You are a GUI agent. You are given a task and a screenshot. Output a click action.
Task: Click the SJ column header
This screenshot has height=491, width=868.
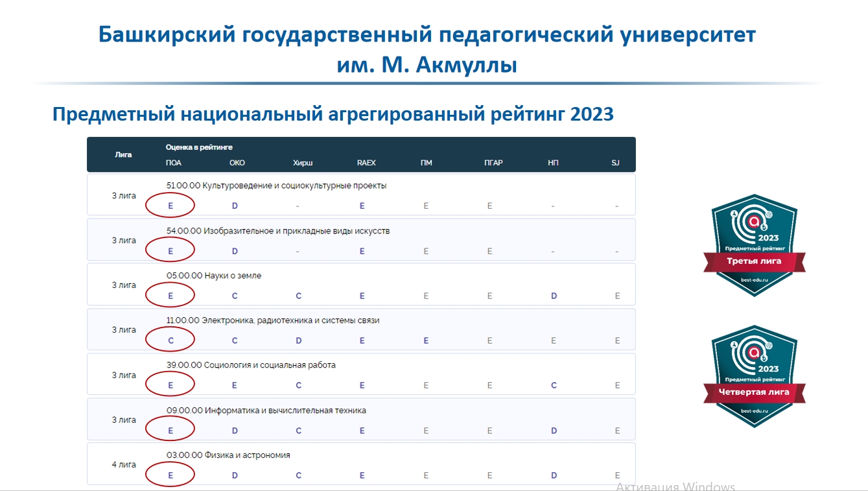[x=615, y=163]
